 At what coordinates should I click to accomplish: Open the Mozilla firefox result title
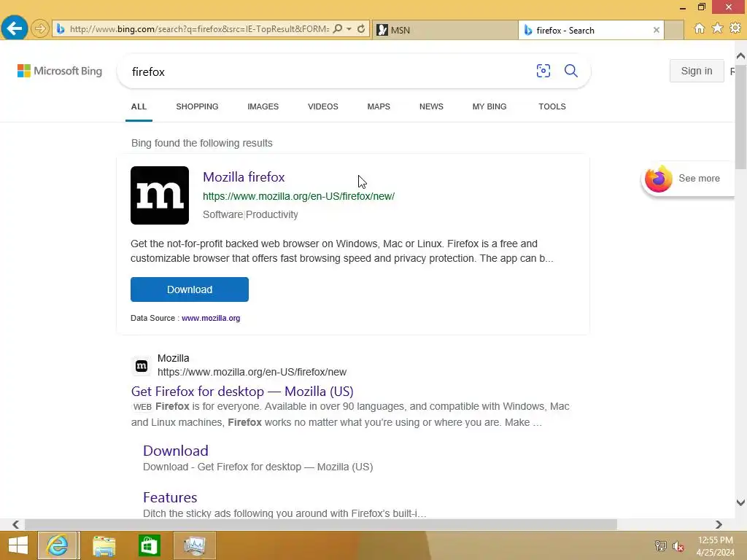click(x=244, y=177)
